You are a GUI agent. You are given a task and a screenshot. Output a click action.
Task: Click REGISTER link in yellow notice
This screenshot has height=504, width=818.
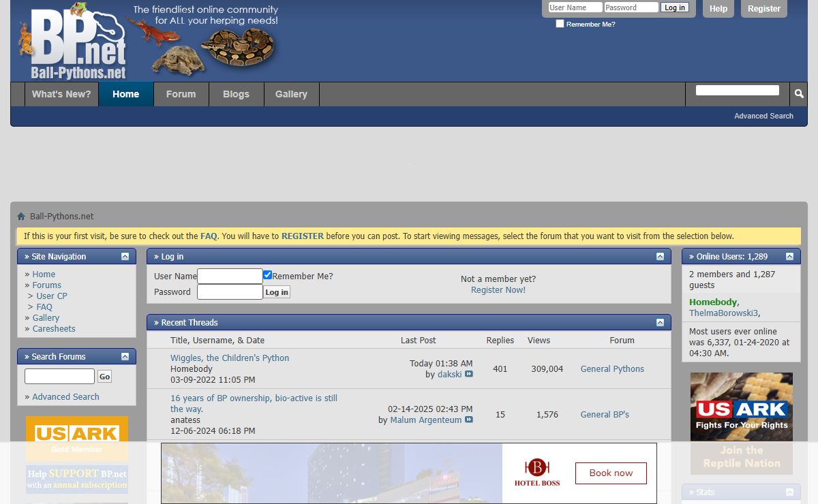tap(303, 236)
